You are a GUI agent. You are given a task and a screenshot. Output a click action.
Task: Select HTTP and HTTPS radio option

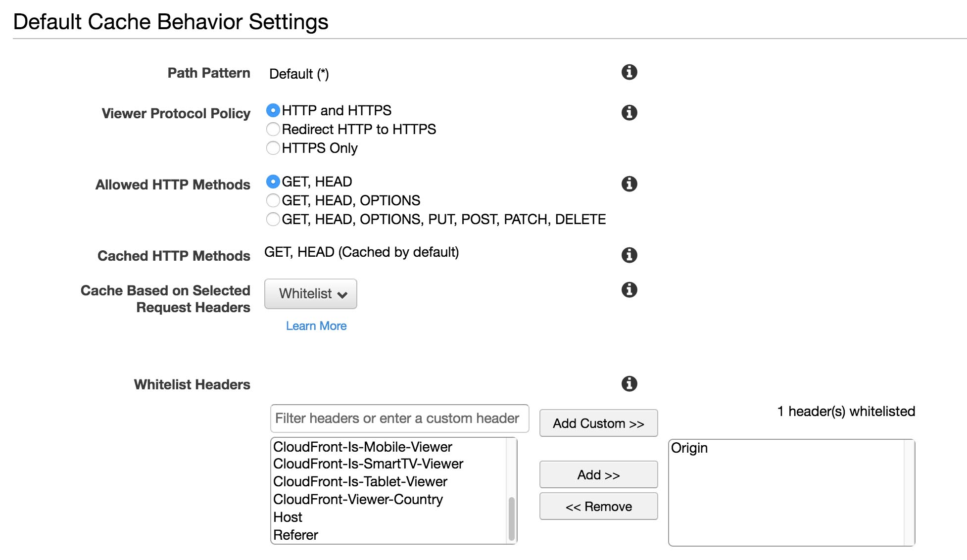[x=273, y=110]
